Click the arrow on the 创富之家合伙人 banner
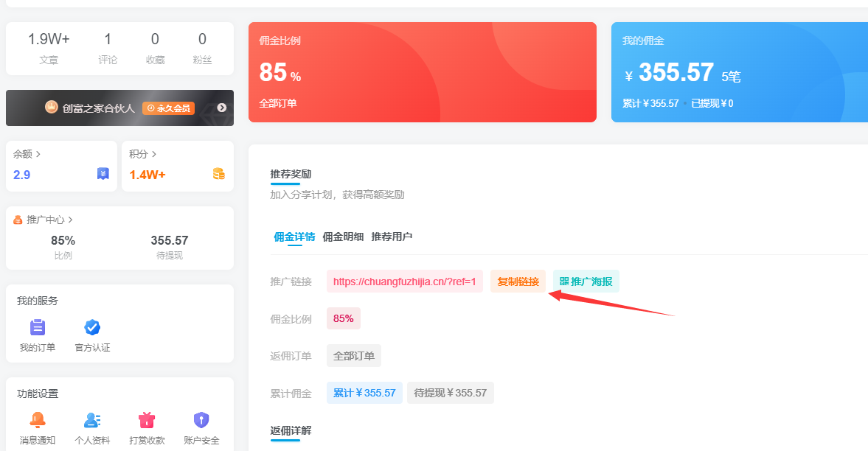Screen dimensions: 868x451 point(221,108)
